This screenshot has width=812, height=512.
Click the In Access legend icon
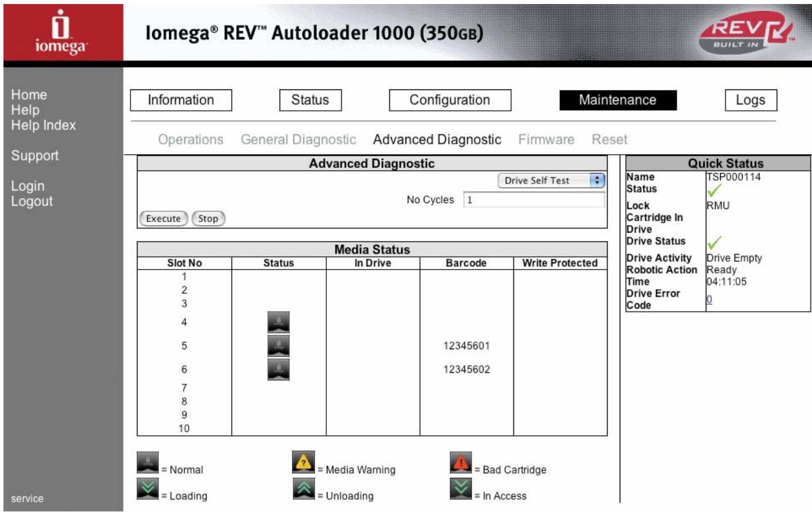pyautogui.click(x=461, y=489)
